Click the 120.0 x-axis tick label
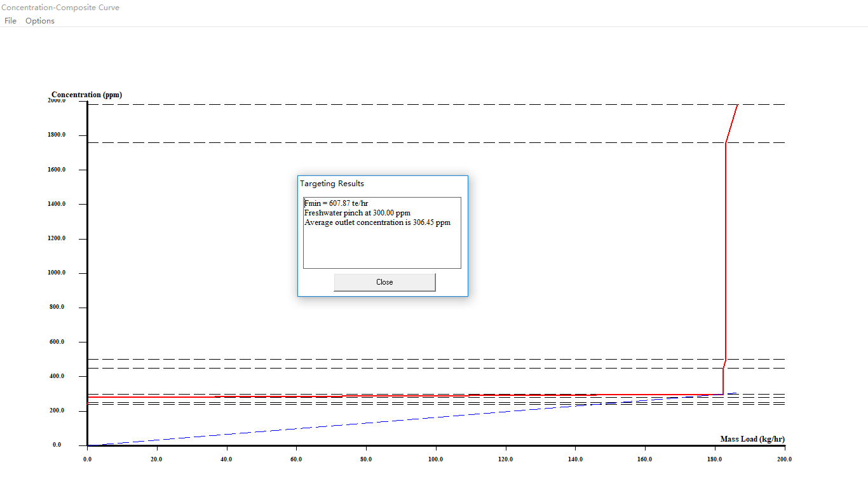868x488 pixels. pos(506,459)
